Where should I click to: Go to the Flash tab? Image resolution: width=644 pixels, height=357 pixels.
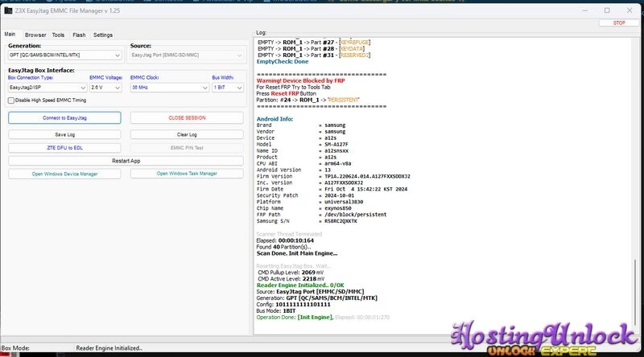79,35
